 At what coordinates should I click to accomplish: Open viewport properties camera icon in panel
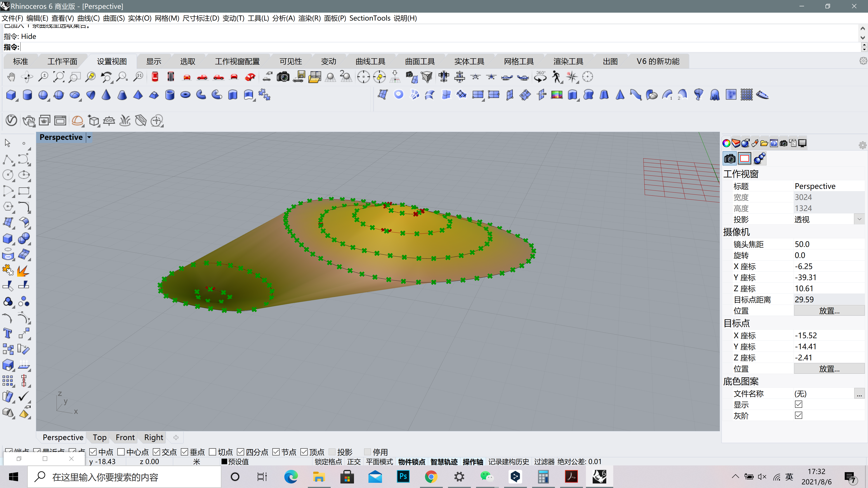coord(730,159)
